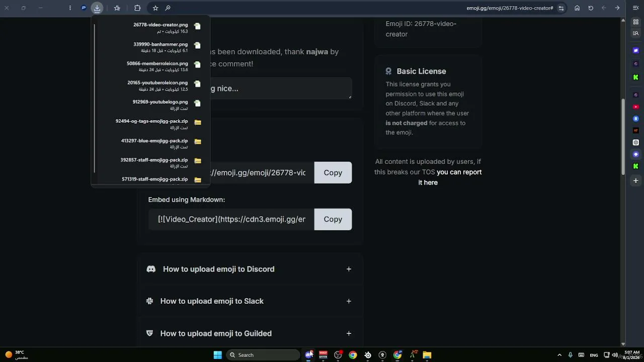Click folder icon of 92494-og-tags-emojigg-pack.zip
Viewport: 644px width, 362px height.
[x=198, y=122]
